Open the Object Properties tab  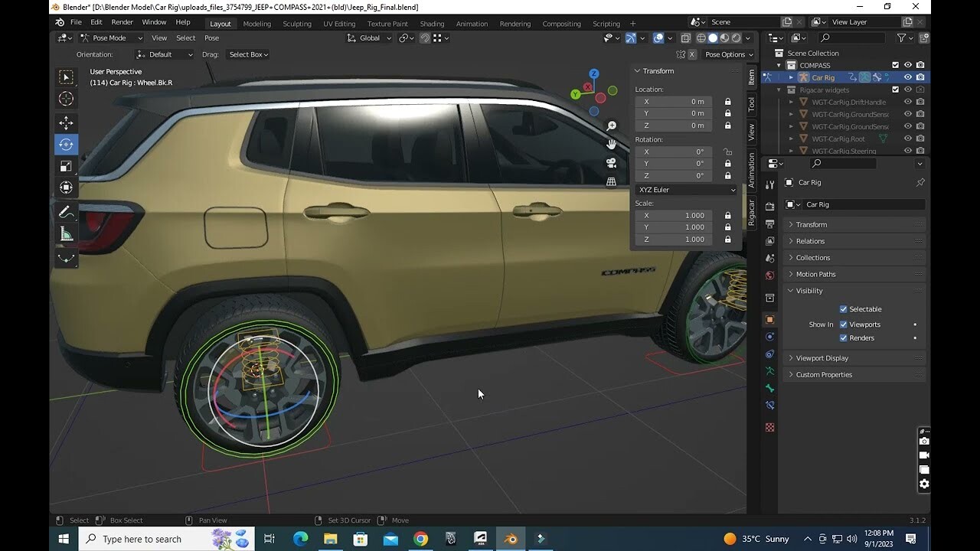[x=769, y=319]
